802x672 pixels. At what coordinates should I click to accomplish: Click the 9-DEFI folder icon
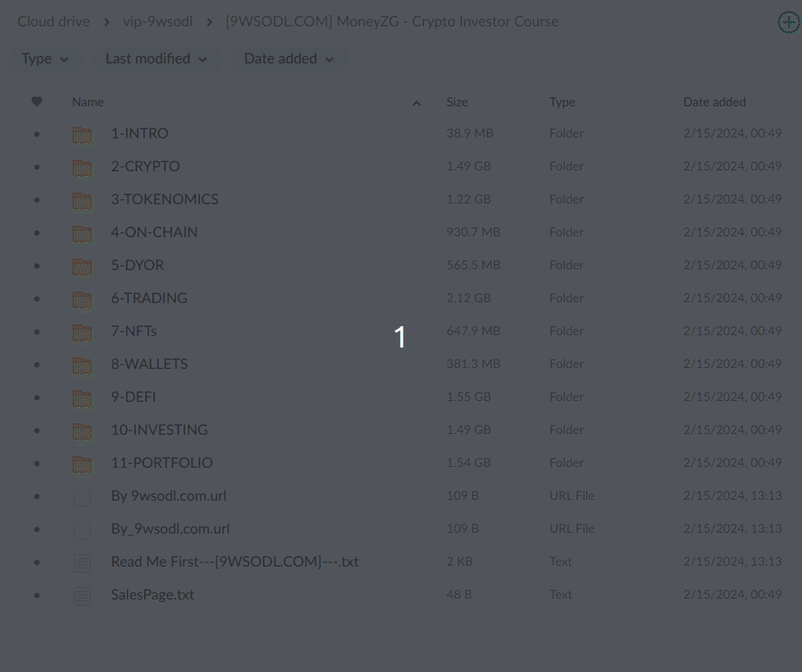click(82, 398)
